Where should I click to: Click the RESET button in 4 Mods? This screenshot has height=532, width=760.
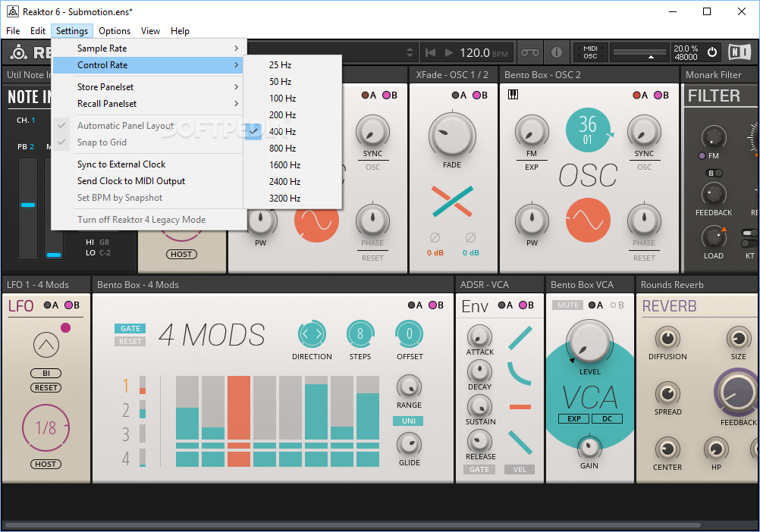[x=130, y=341]
